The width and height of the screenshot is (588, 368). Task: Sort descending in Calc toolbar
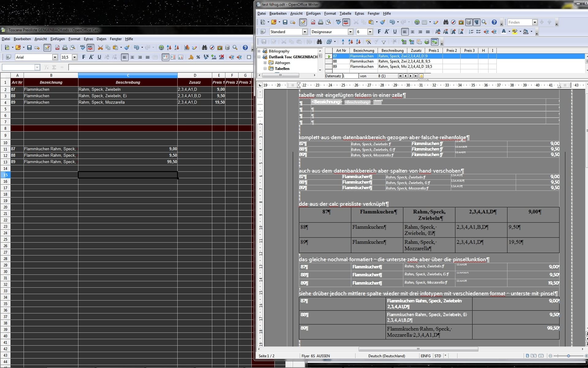click(177, 48)
